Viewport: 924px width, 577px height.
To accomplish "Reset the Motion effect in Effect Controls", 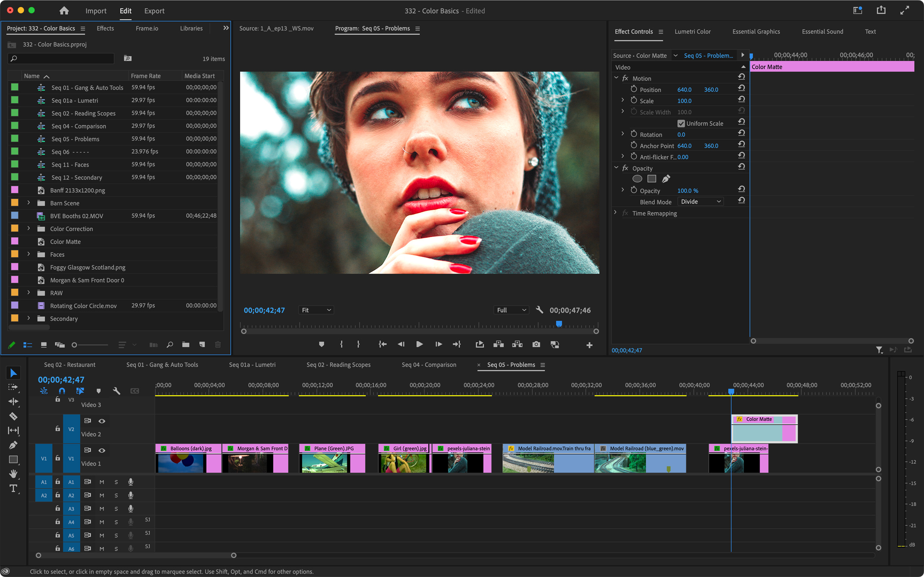I will (741, 76).
